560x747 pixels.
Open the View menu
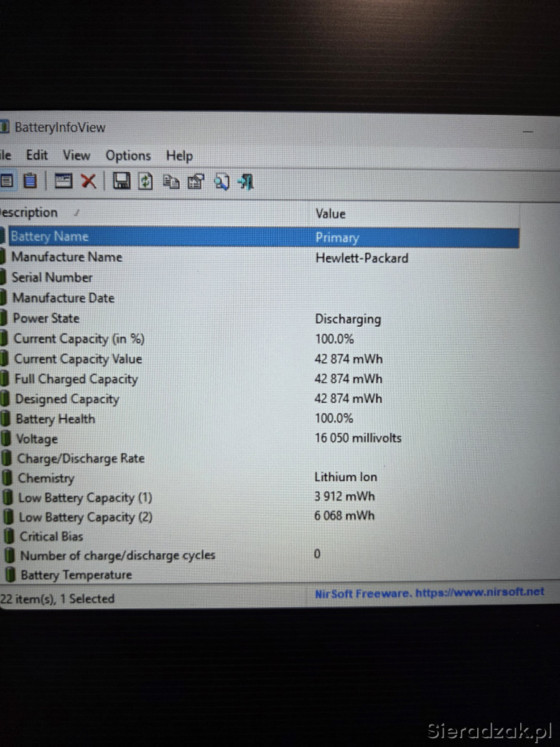point(77,155)
